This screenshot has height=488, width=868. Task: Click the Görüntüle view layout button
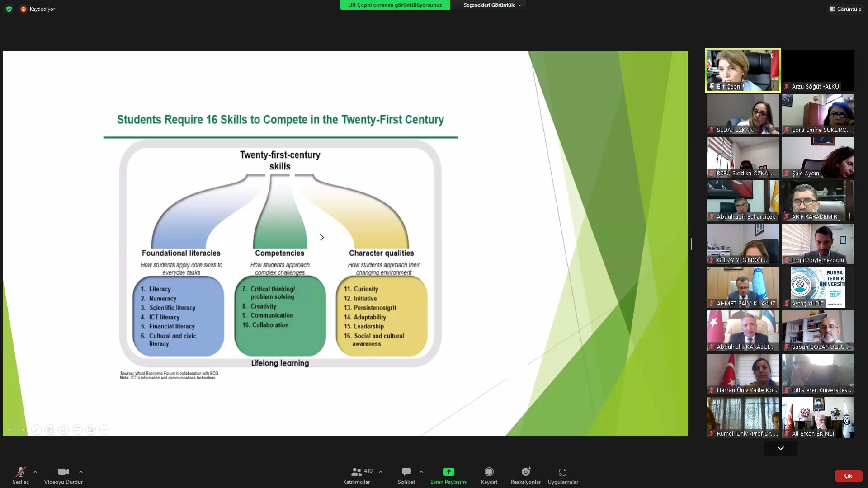point(845,9)
